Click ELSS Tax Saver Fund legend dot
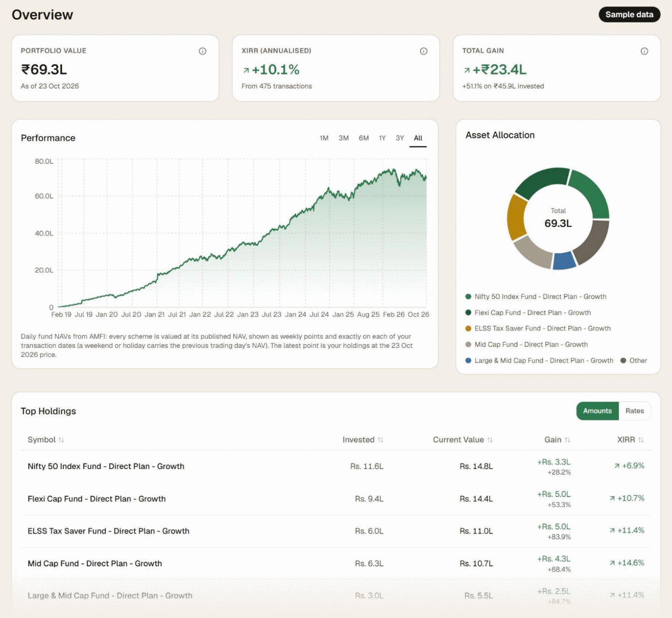This screenshot has width=672, height=618. pos(468,328)
